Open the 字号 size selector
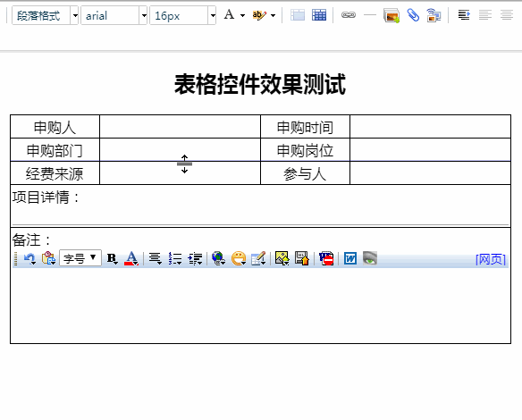 click(x=80, y=258)
